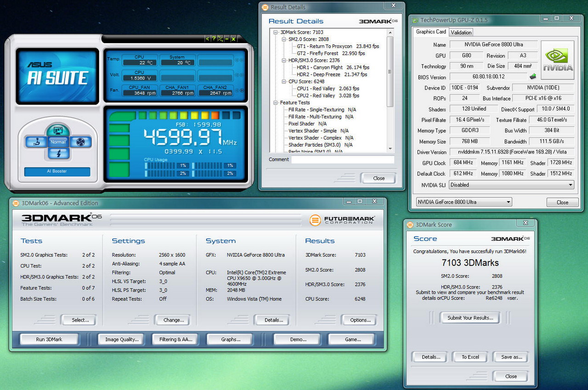The height and width of the screenshot is (390, 588).
Task: Select the Graphics Card tab in GPU-Z
Action: [431, 32]
